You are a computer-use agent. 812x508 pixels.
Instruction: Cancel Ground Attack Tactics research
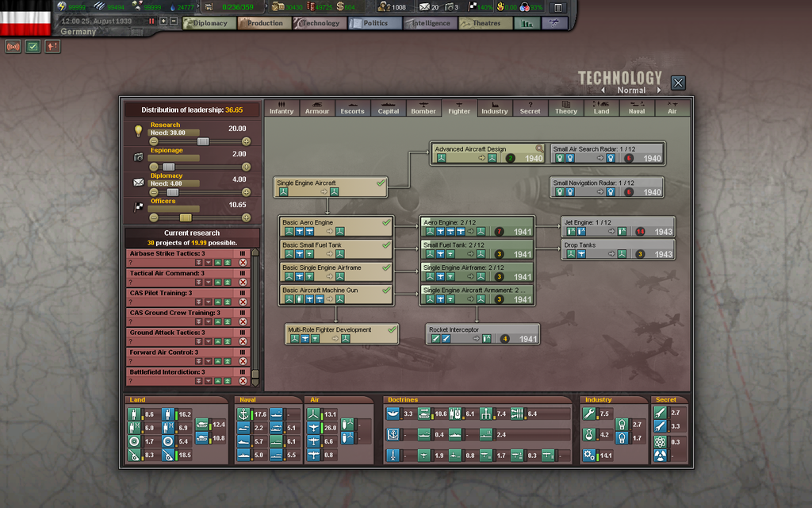coord(243,341)
